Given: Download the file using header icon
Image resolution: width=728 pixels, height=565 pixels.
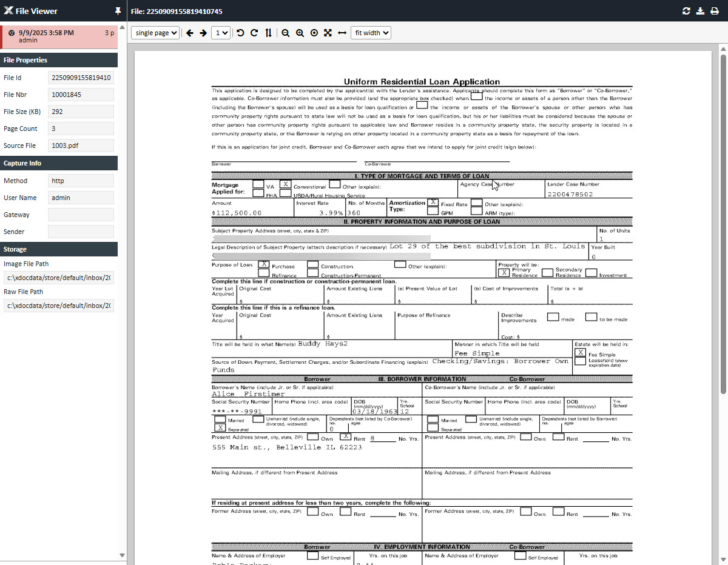Looking at the screenshot, I should 700,11.
